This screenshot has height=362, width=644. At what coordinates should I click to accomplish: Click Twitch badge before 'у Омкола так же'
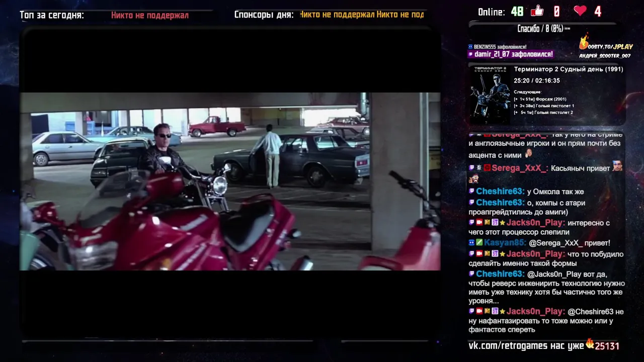[471, 191]
